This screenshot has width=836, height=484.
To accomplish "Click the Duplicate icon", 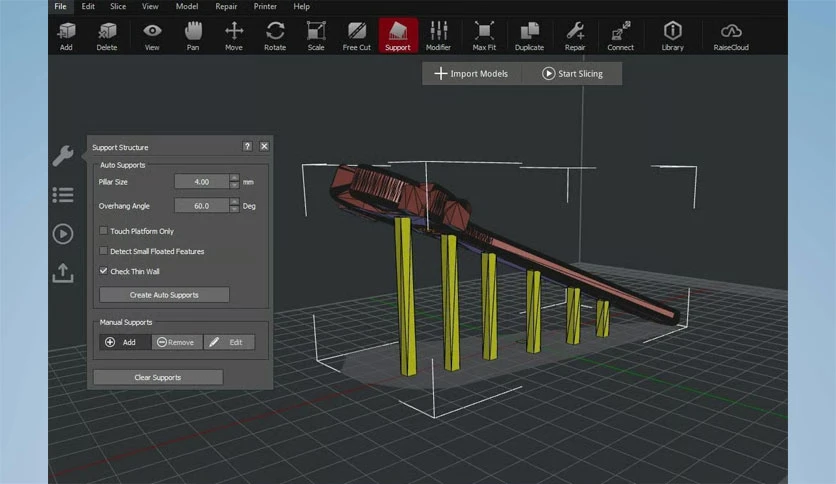I will coord(529,36).
